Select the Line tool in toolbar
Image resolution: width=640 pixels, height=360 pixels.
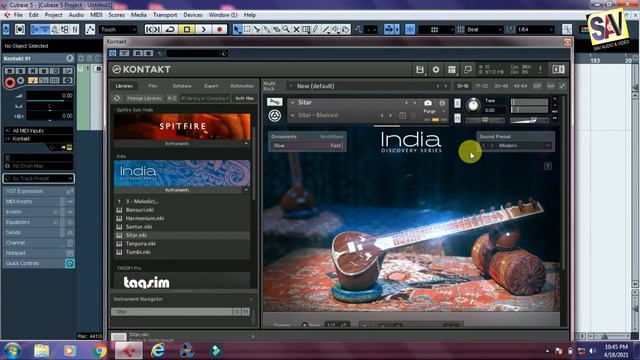(326, 29)
